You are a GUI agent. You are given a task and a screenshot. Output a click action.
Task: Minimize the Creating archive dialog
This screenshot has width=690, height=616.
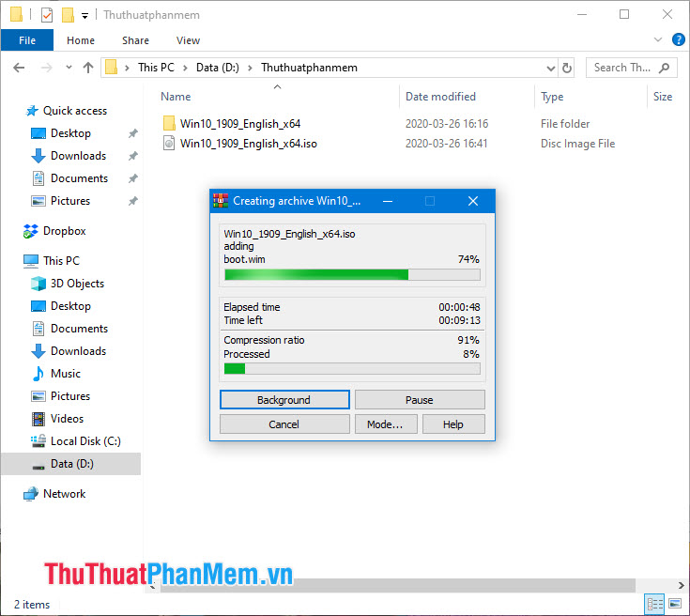tap(388, 201)
